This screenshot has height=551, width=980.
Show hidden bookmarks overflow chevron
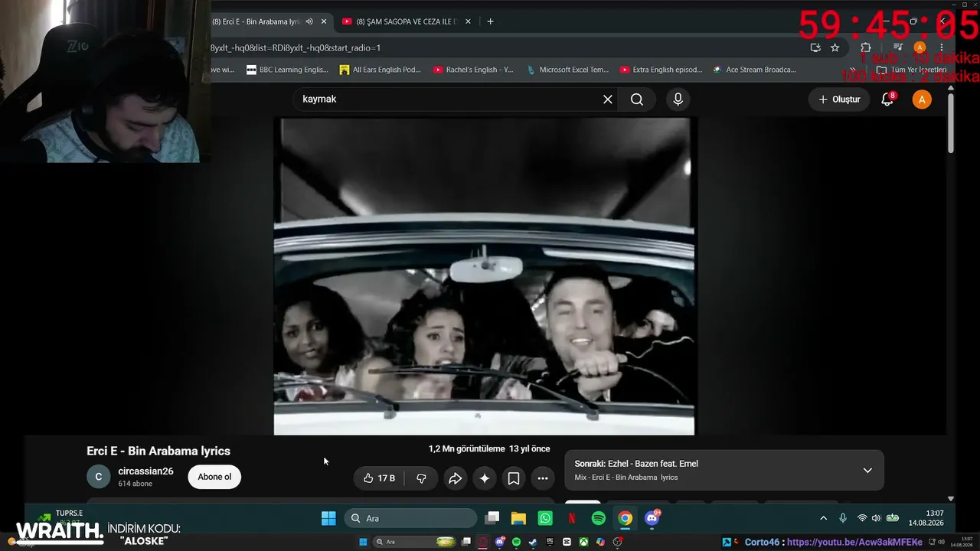pos(852,70)
